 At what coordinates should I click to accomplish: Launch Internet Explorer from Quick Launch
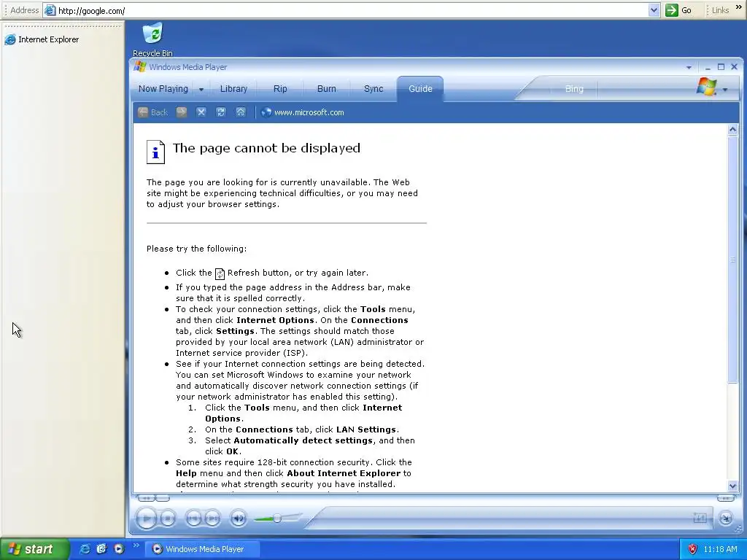coord(85,549)
